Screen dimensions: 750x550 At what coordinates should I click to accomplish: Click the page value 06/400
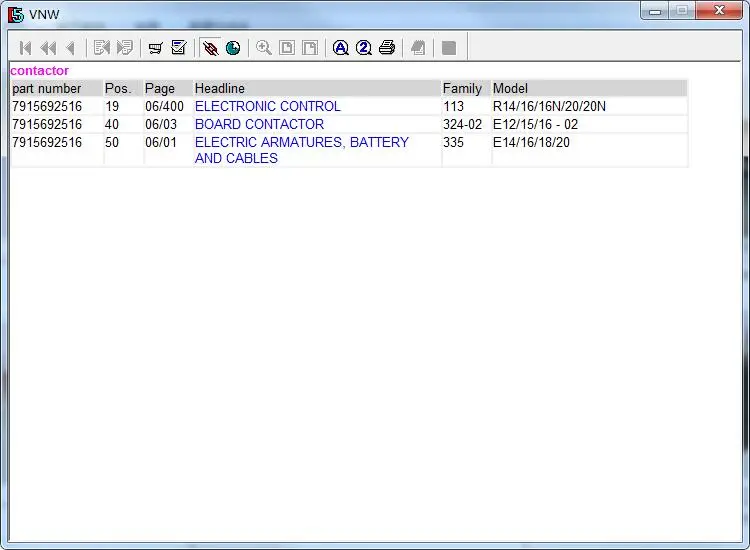(165, 106)
